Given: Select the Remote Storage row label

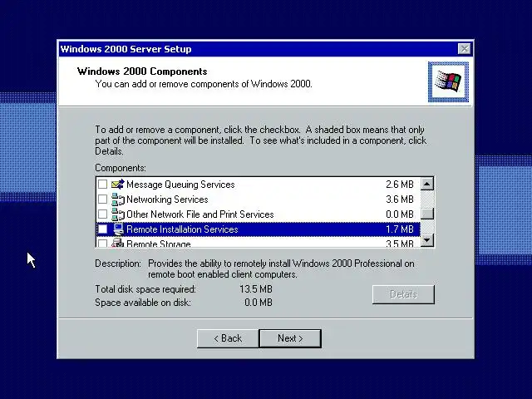Looking at the screenshot, I should click(x=159, y=244).
